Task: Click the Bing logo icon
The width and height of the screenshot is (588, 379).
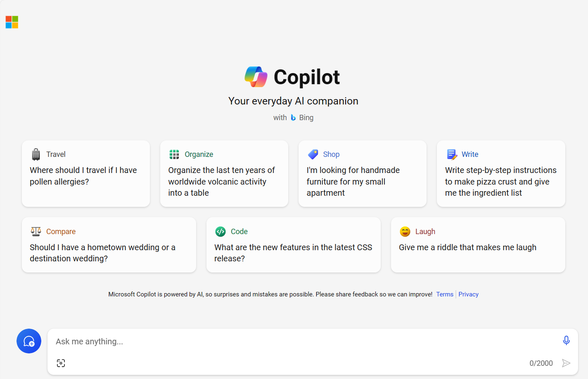Action: pyautogui.click(x=293, y=118)
